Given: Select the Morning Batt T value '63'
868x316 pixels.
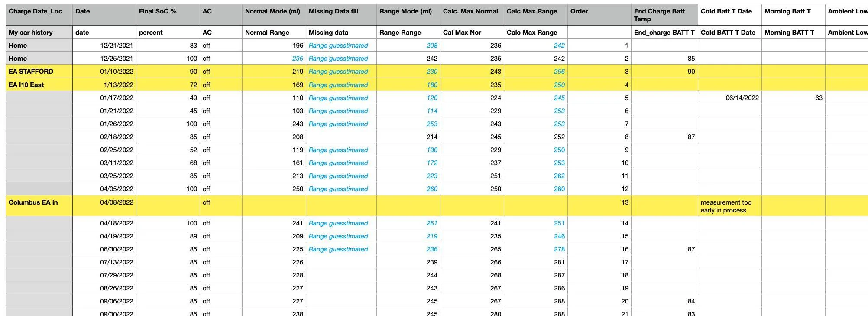Looking at the screenshot, I should click(793, 98).
